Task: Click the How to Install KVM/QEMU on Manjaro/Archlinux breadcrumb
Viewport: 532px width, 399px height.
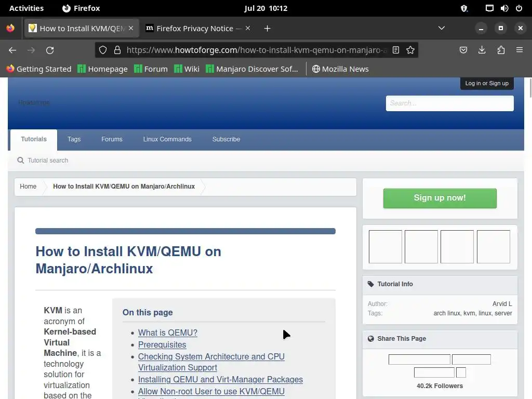Action: pos(124,187)
